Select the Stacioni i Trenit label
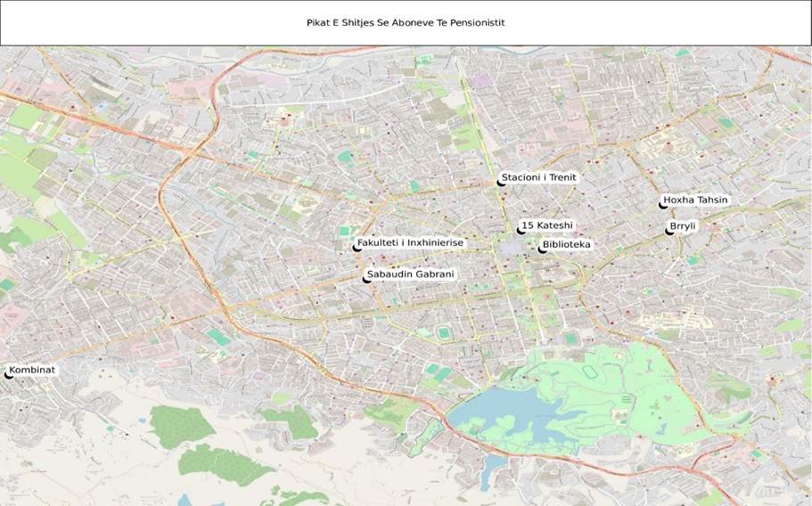 (x=538, y=177)
